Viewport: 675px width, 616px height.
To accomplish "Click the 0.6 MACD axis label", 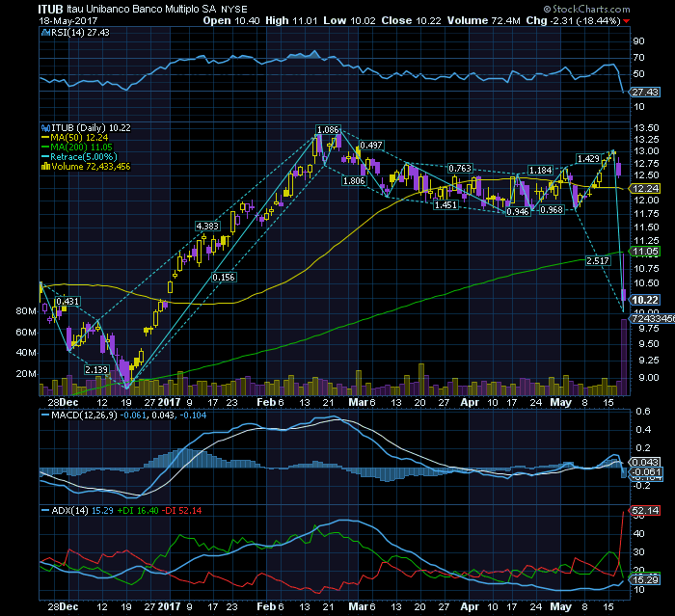I will tap(643, 411).
